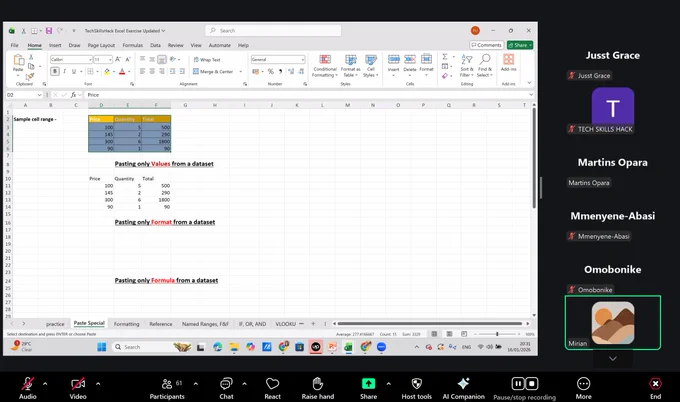Click the Add-ins icon

(508, 59)
